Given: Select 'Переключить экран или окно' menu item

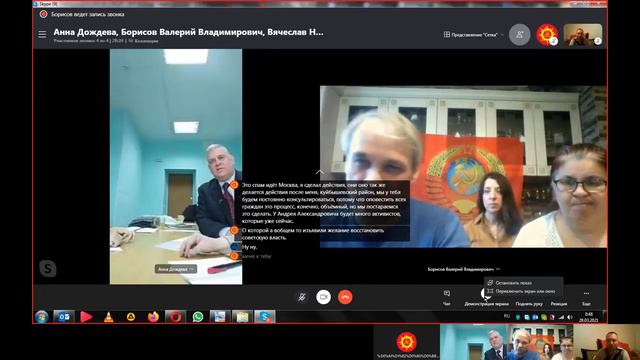Looking at the screenshot, I should coord(525,291).
